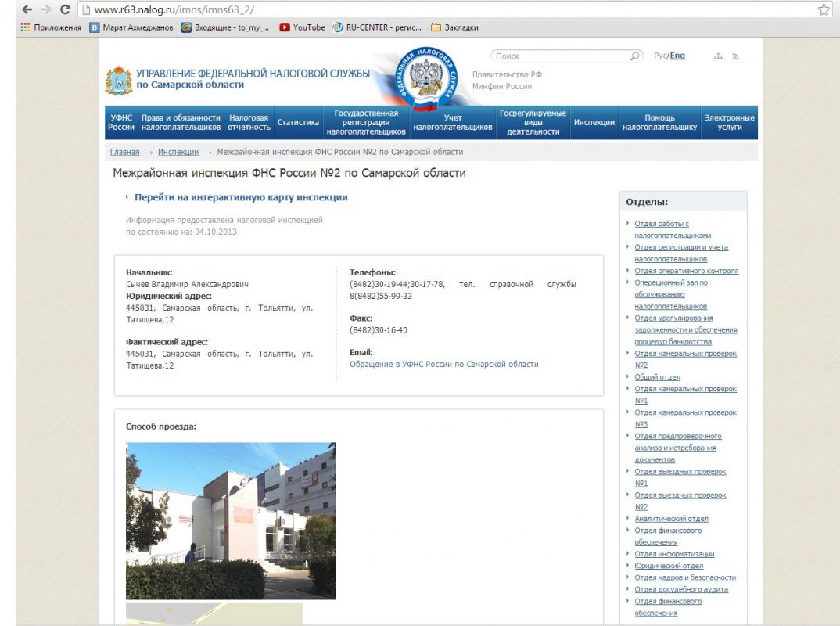Open the Обращение в УФНС России email link
The width and height of the screenshot is (840, 626).
click(443, 364)
